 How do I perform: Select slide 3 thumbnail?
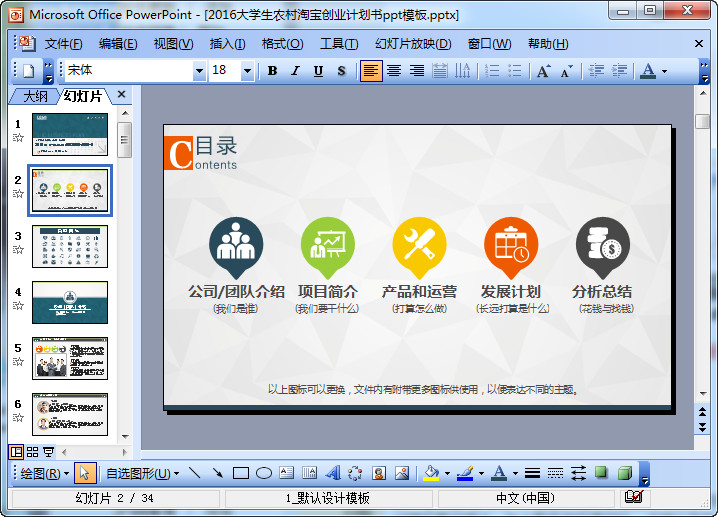[x=70, y=246]
